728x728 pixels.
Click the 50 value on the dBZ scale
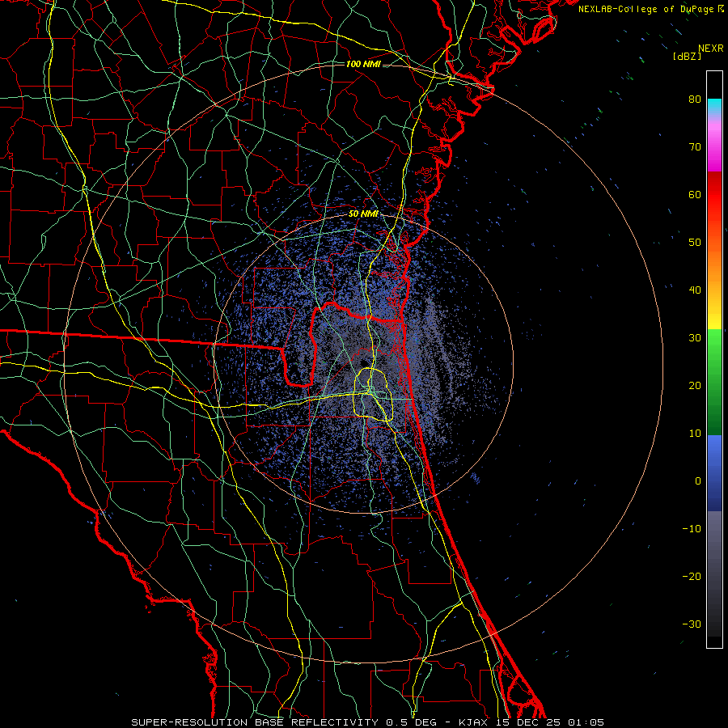point(695,243)
